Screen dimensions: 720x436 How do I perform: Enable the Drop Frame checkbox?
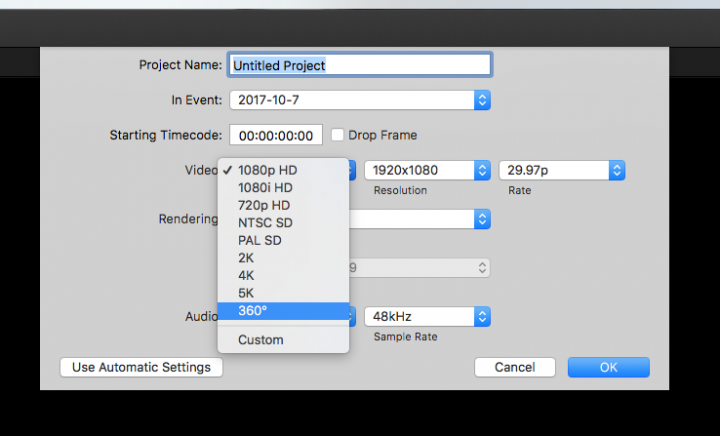point(338,135)
